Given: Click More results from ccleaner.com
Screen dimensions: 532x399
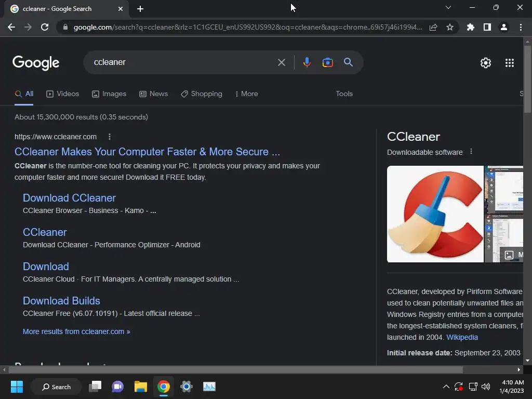Looking at the screenshot, I should [76, 331].
